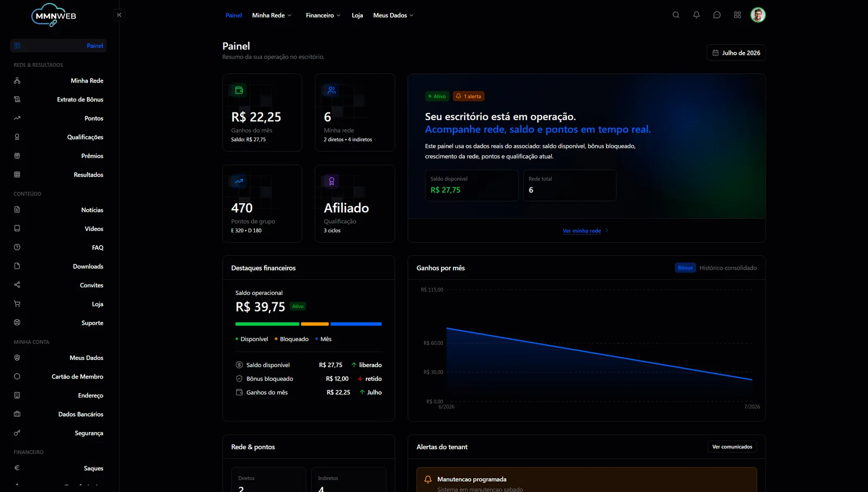Click the 1 alerta badge
Image resolution: width=868 pixels, height=492 pixels.
[469, 96]
